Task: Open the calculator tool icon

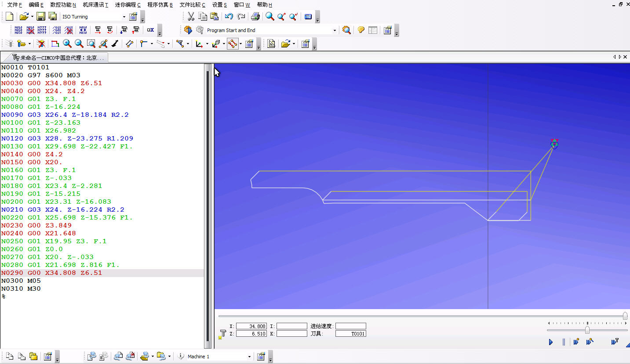Action: (308, 17)
